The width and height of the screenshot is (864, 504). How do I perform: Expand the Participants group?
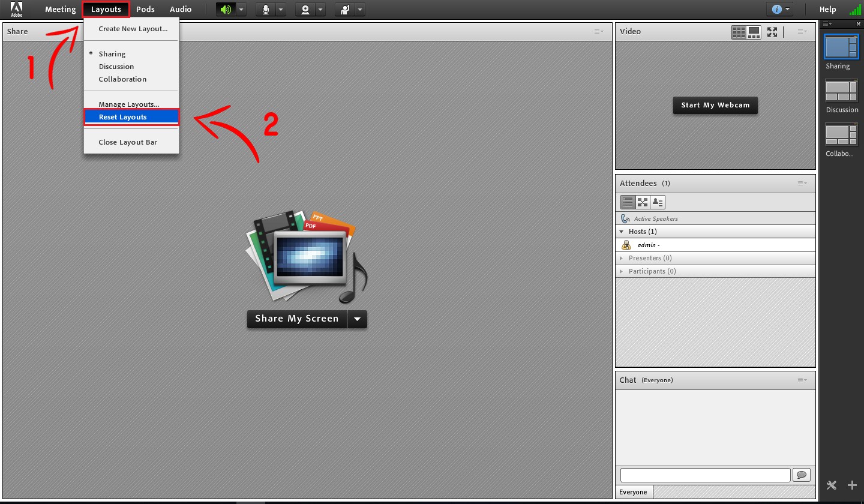coord(622,271)
